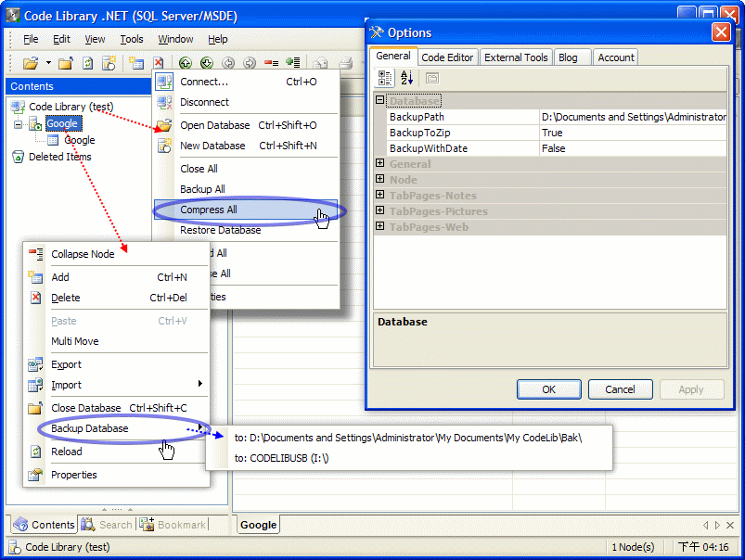Click the Properties icon in context menu

[x=35, y=475]
